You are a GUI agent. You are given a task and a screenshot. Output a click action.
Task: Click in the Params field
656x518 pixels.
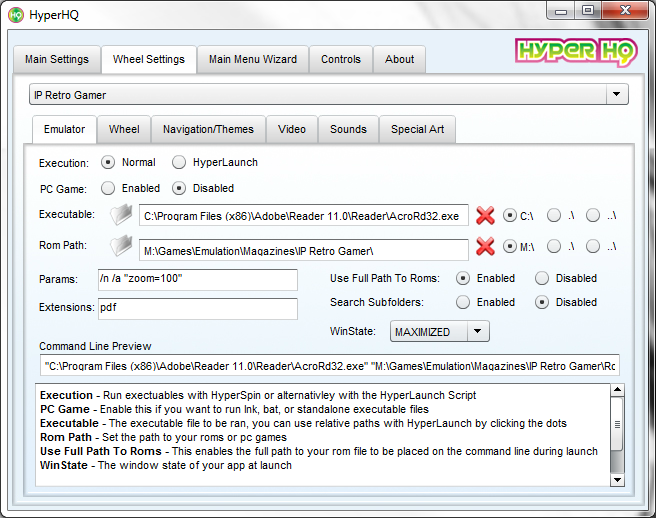tap(198, 280)
